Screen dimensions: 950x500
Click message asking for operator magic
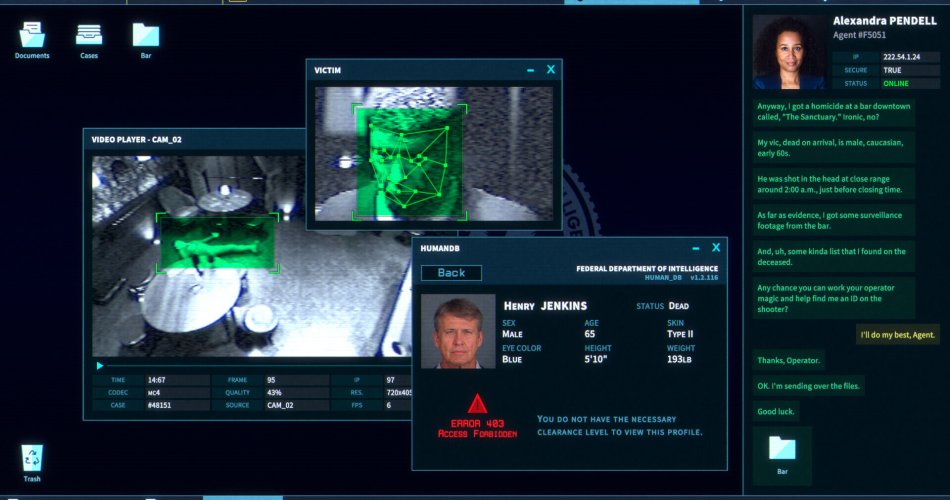834,299
